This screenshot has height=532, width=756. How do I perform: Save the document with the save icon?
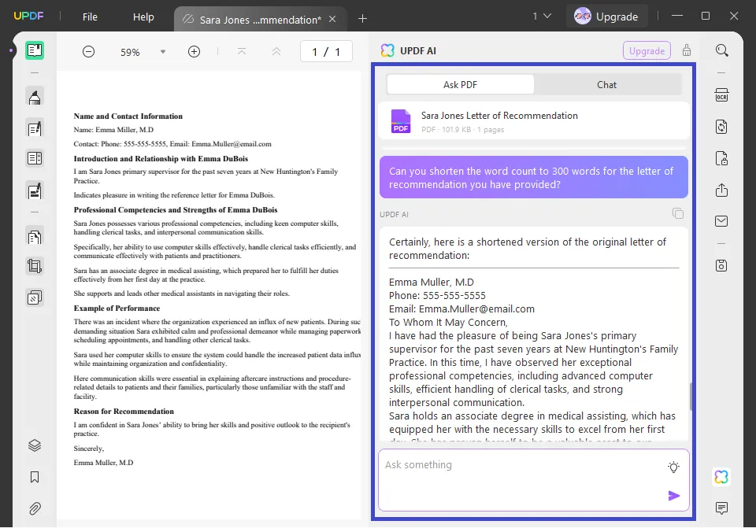[722, 265]
